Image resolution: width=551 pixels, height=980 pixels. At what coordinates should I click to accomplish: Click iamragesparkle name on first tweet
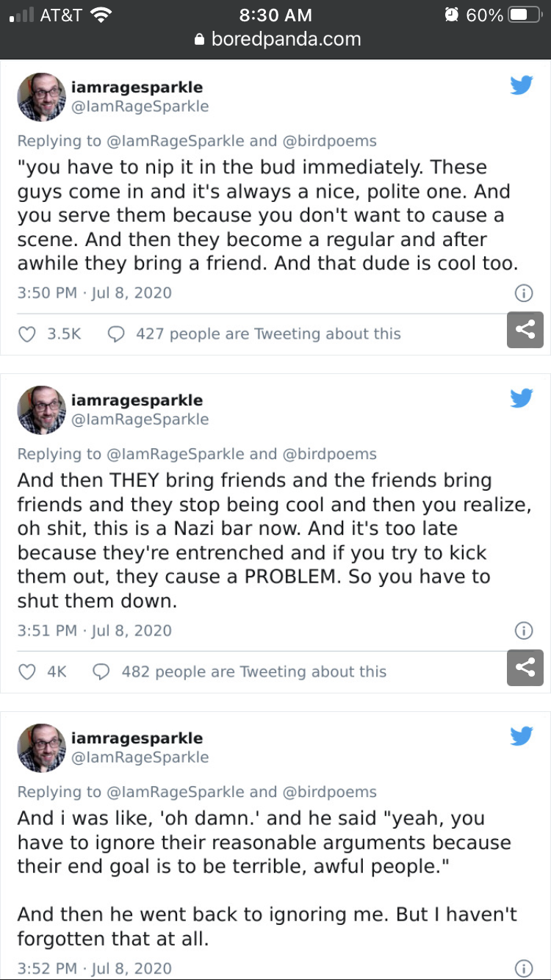[137, 87]
